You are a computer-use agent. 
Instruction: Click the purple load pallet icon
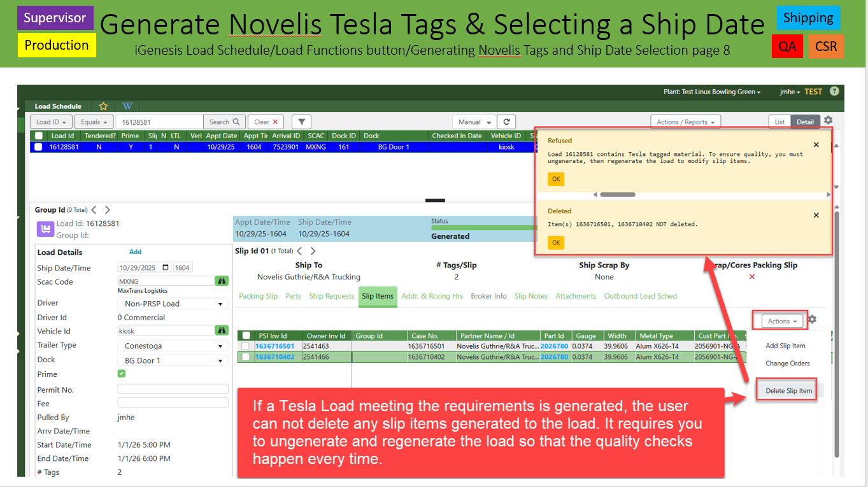click(x=45, y=229)
